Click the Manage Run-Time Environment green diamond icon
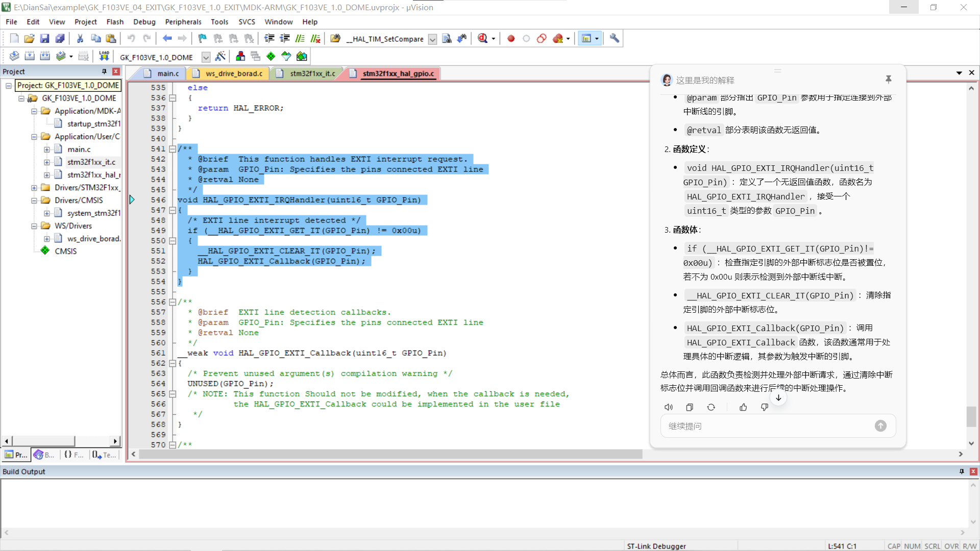 tap(271, 56)
